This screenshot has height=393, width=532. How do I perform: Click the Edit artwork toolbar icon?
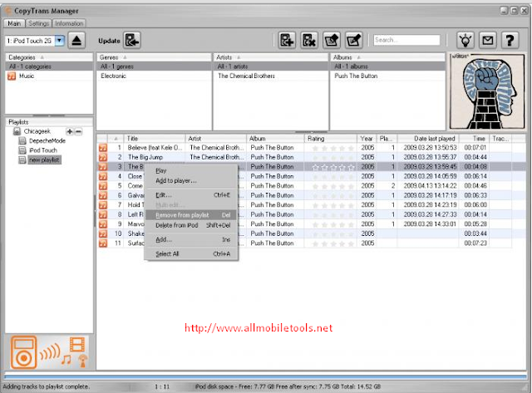point(332,41)
